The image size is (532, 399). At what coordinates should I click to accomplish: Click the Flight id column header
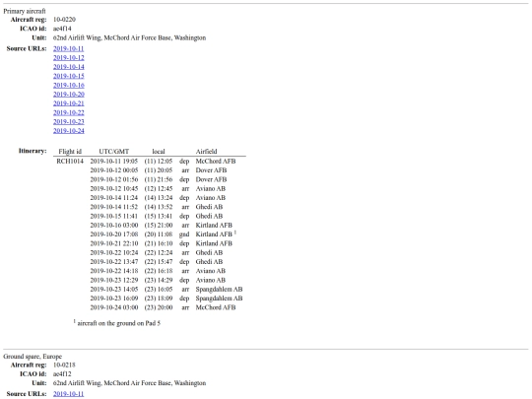(x=70, y=152)
